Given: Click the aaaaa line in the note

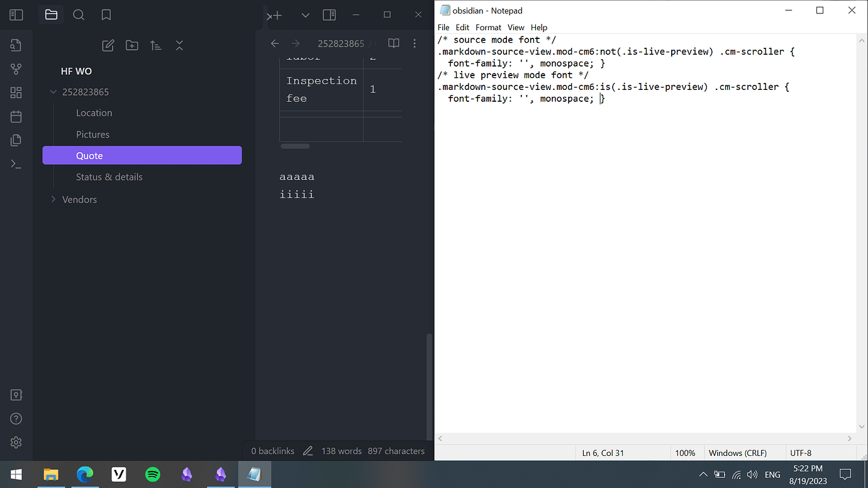Looking at the screenshot, I should click(x=297, y=177).
